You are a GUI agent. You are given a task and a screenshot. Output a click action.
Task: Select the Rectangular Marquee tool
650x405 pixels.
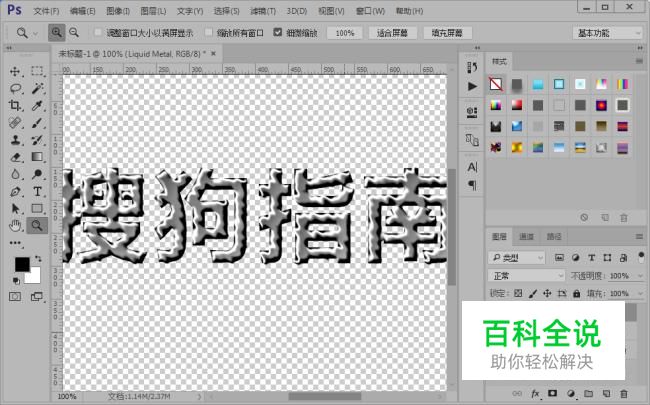click(37, 71)
